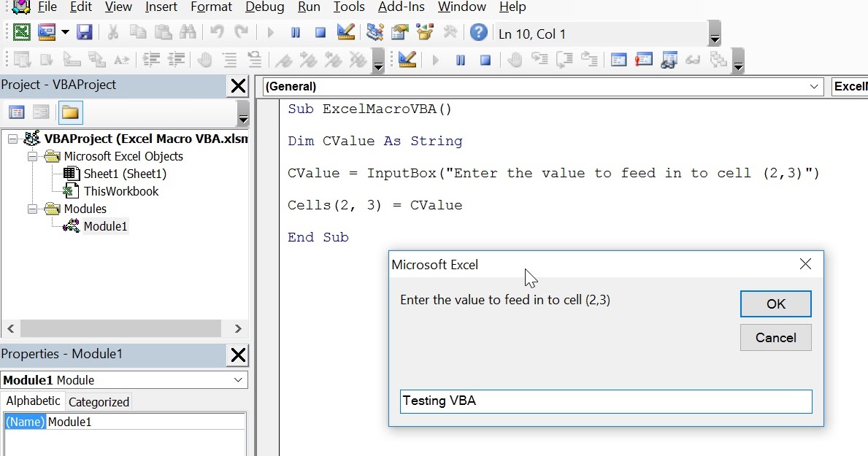Open Standard toolbar options overflow arrow
This screenshot has height=456, width=868.
pyautogui.click(x=715, y=34)
